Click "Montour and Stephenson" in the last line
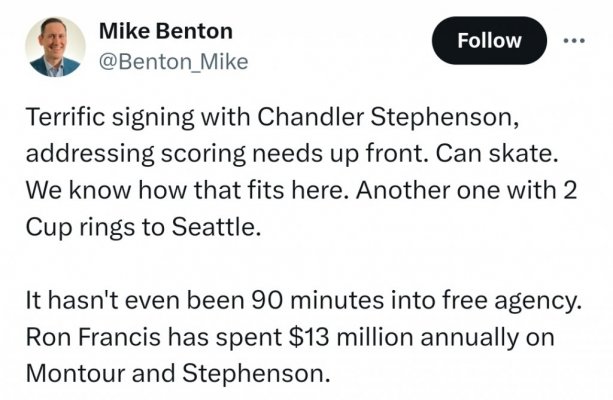613x400 pixels. click(x=175, y=373)
